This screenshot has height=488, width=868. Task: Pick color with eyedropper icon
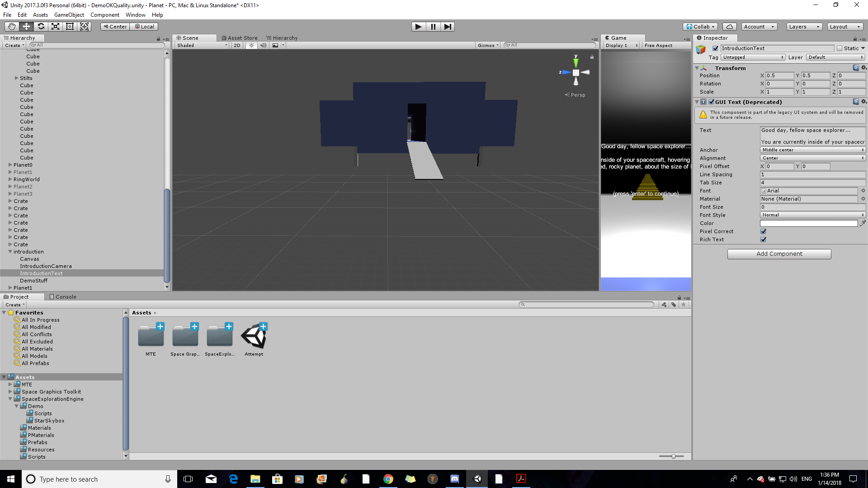click(863, 223)
